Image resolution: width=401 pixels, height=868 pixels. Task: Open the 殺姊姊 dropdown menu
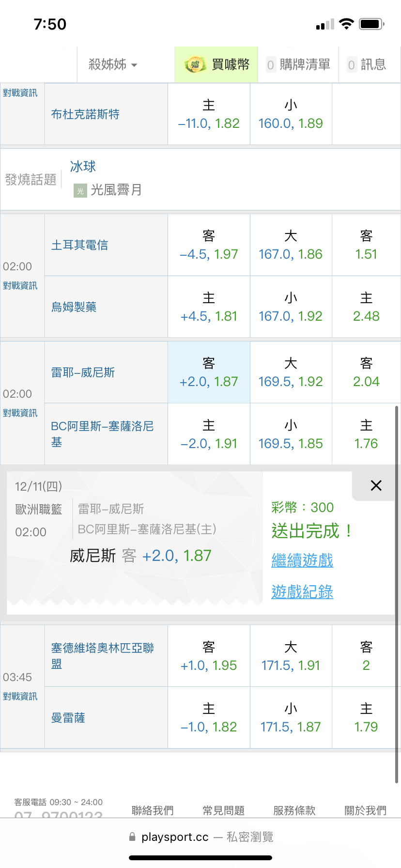[113, 64]
